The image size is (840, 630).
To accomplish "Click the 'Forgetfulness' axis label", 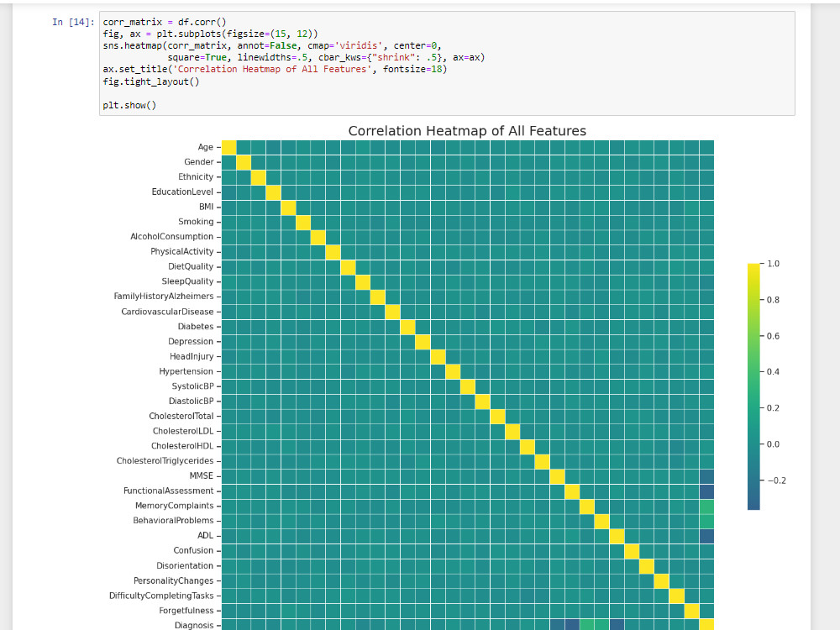I will click(186, 611).
